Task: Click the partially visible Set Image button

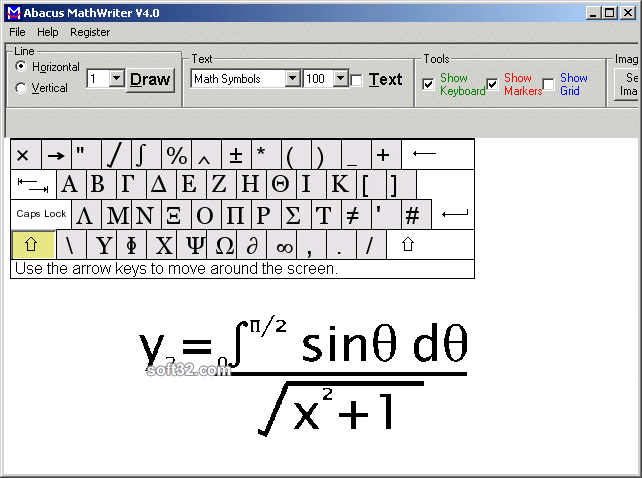Action: tap(627, 84)
